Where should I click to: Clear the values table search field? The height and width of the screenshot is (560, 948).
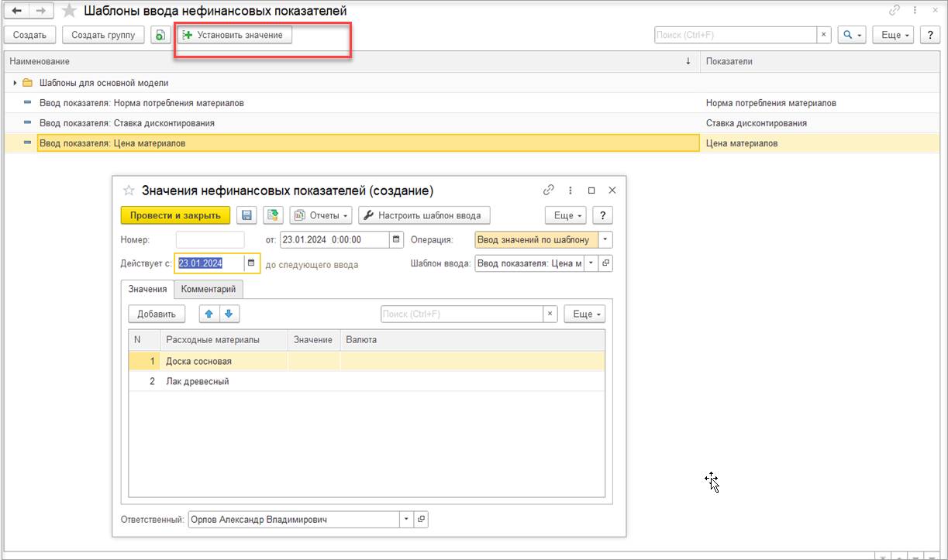click(550, 314)
